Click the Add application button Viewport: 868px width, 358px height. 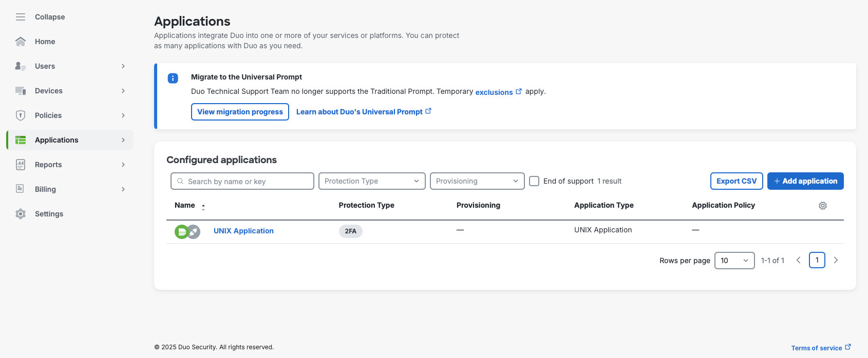point(805,181)
